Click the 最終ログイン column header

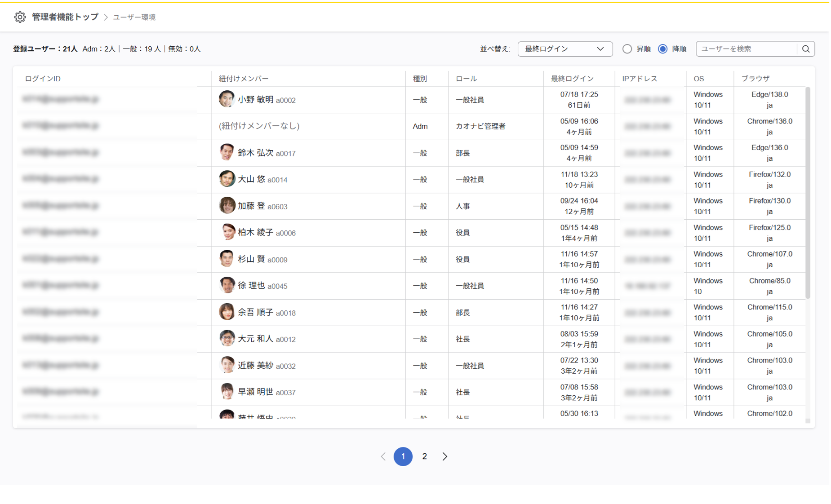pyautogui.click(x=572, y=79)
